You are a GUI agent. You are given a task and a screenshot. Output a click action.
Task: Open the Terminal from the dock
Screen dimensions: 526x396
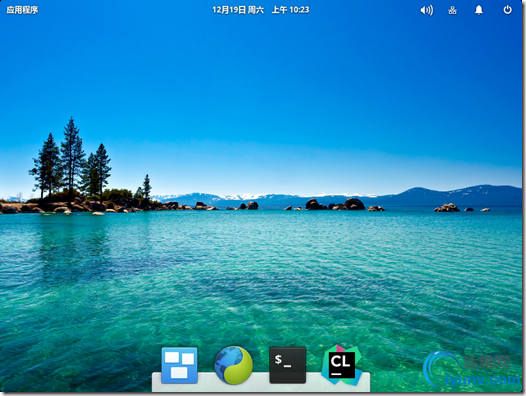[x=287, y=365]
